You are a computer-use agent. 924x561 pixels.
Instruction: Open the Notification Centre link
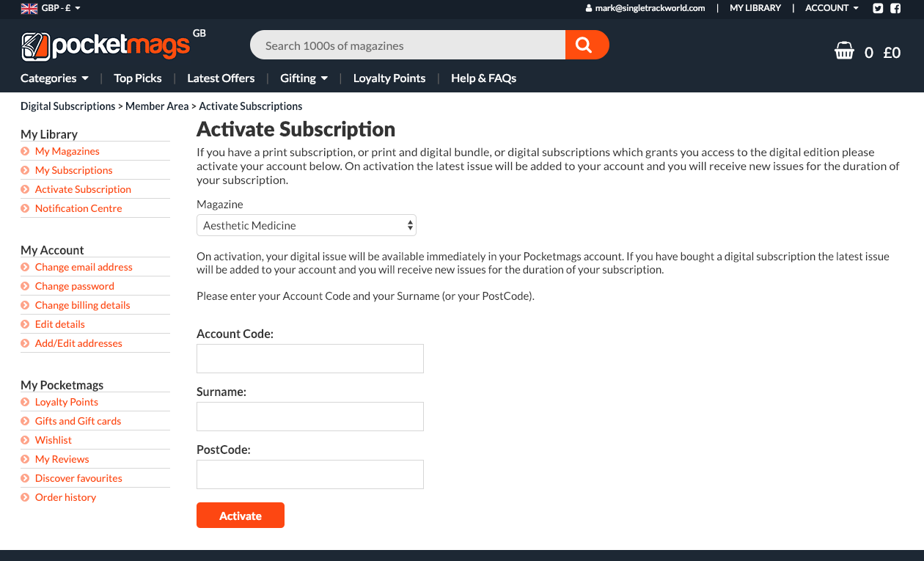tap(78, 208)
